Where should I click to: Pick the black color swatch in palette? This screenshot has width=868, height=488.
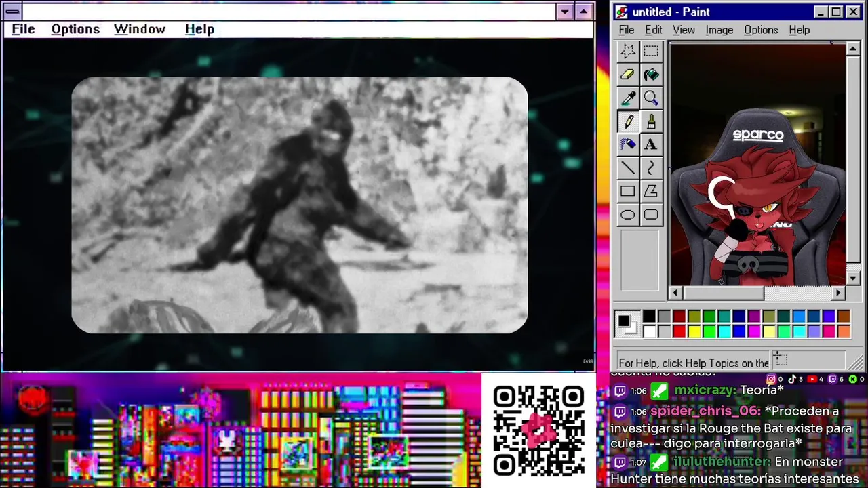(x=649, y=317)
